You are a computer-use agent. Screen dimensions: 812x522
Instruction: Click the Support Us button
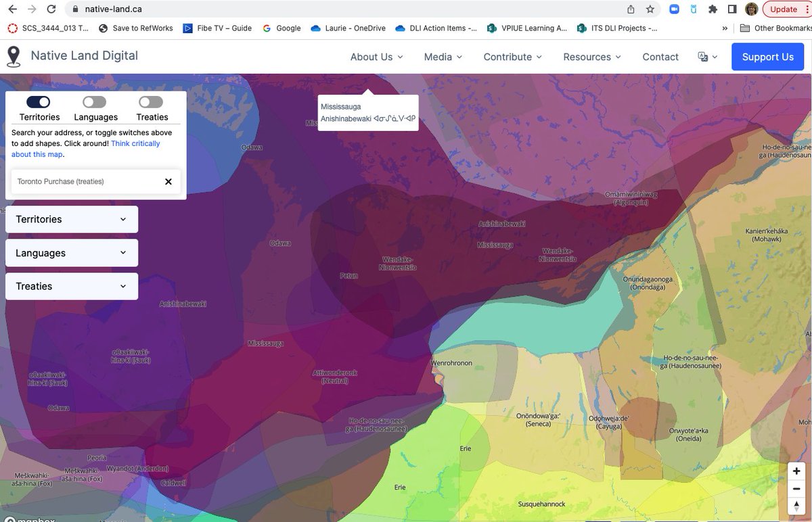coord(767,57)
